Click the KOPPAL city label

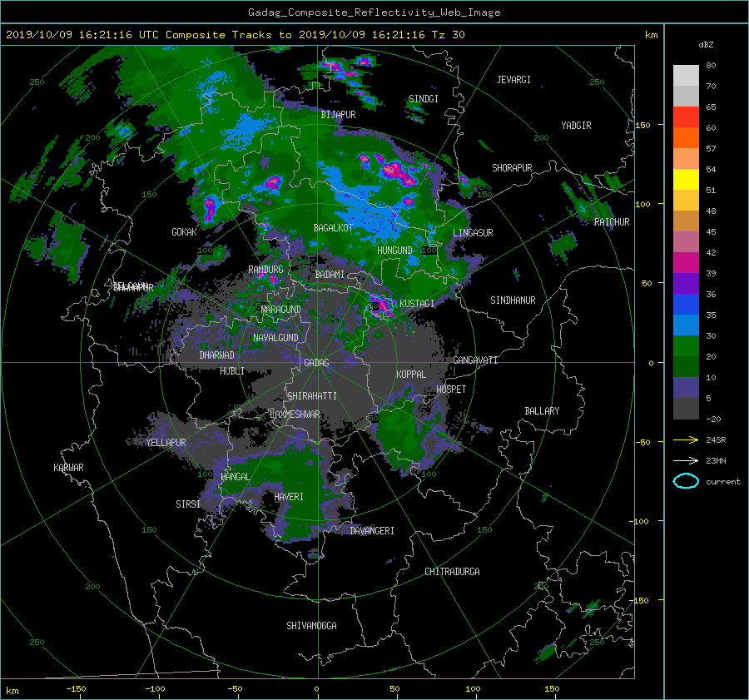tap(411, 374)
